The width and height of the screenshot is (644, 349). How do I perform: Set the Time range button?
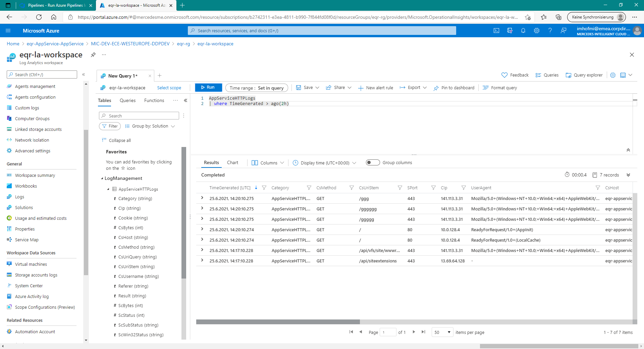[x=257, y=88]
